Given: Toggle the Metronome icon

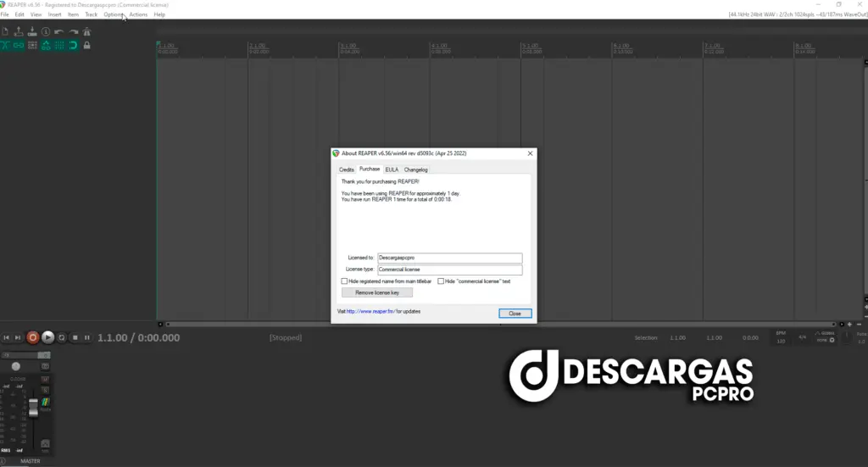Looking at the screenshot, I should point(86,31).
